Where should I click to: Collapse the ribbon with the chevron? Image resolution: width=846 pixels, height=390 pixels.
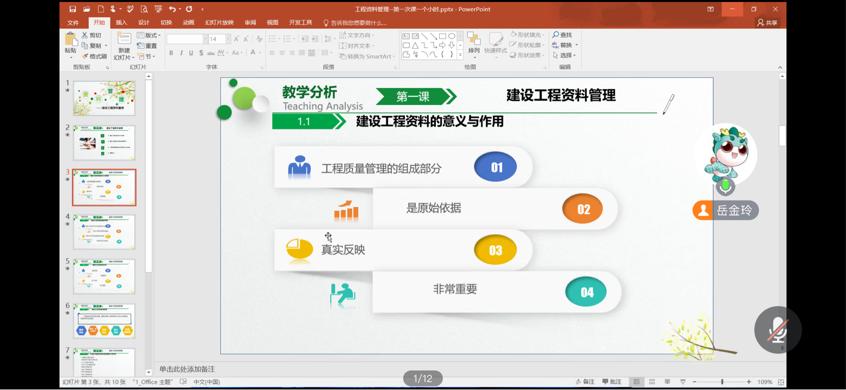pyautogui.click(x=780, y=67)
